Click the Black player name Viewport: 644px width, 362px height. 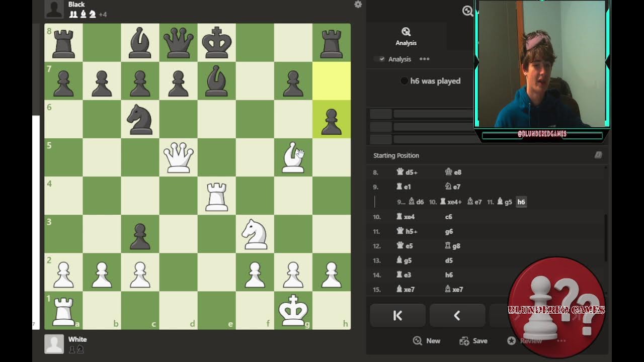tap(76, 5)
